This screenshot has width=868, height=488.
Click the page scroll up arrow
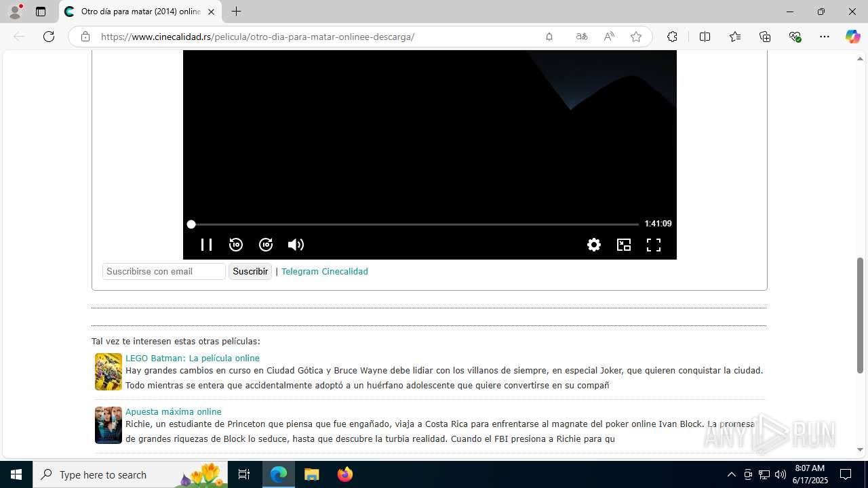[860, 59]
